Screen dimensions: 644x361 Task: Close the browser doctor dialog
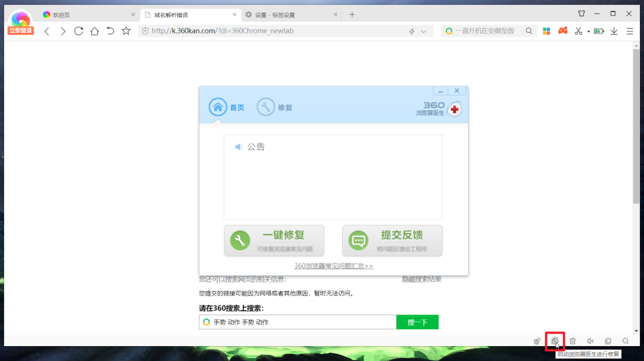pos(457,91)
